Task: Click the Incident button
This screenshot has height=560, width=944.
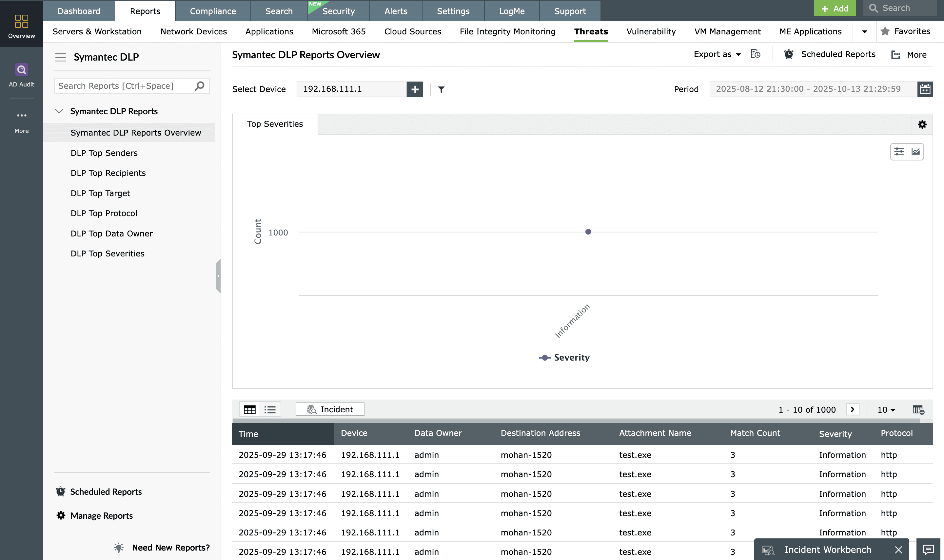Action: (x=330, y=409)
